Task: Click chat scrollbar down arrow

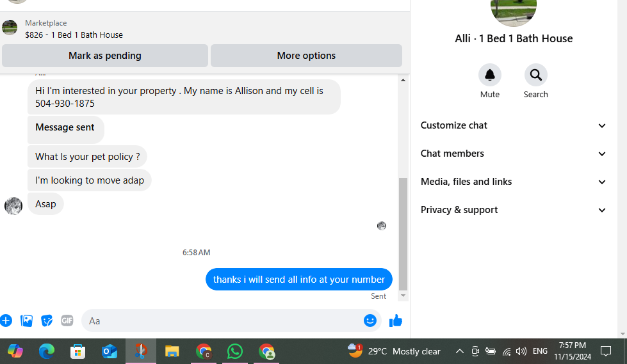Action: (x=403, y=296)
